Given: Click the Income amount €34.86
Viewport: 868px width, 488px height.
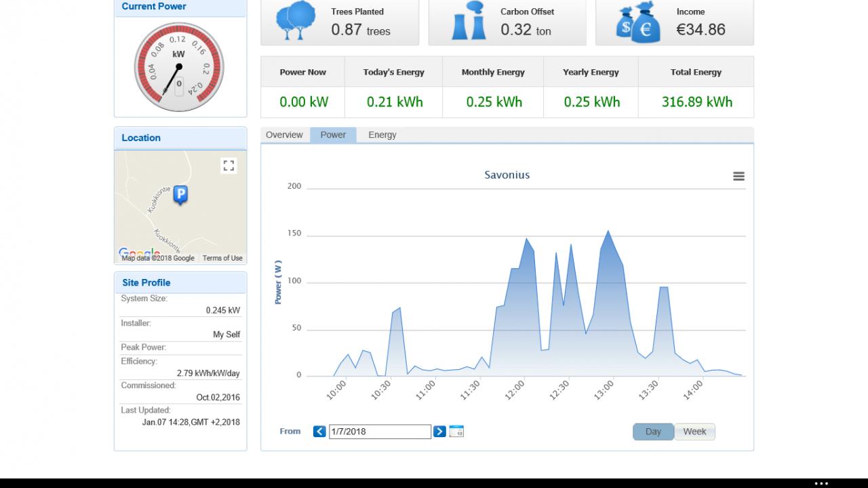Looking at the screenshot, I should 701,30.
